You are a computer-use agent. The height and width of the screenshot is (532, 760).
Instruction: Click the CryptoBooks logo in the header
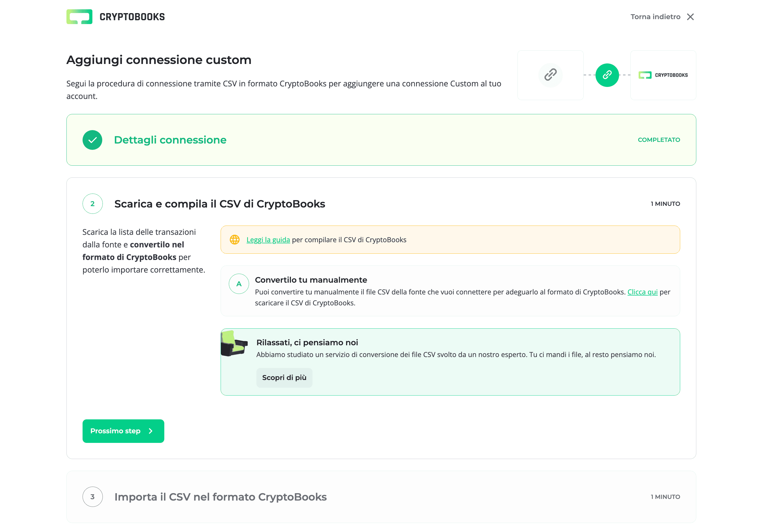click(x=116, y=16)
